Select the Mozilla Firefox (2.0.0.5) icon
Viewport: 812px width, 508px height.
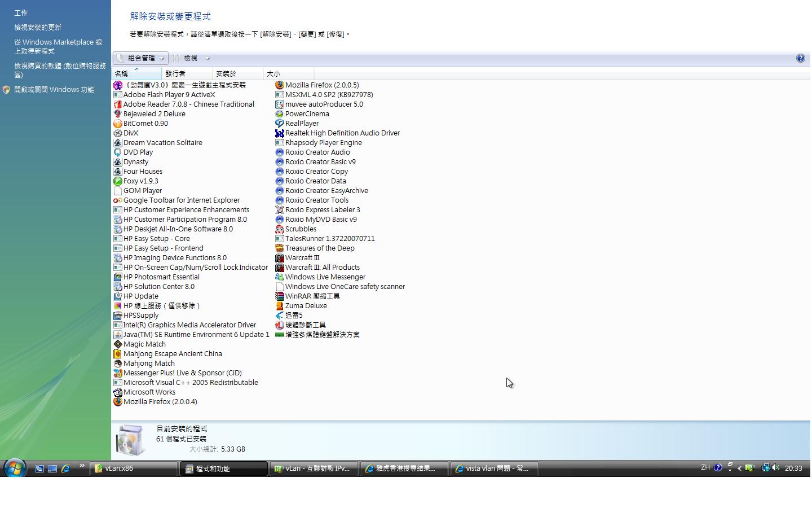[x=279, y=85]
